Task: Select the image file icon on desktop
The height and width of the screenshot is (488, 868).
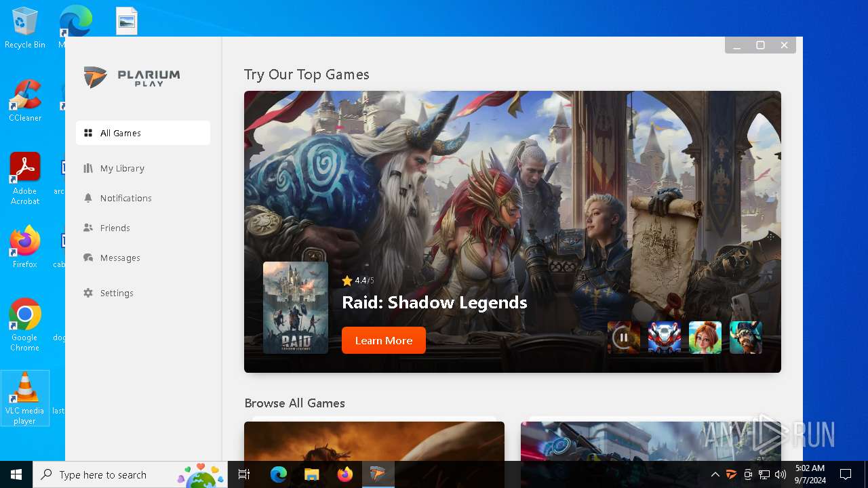Action: (127, 21)
